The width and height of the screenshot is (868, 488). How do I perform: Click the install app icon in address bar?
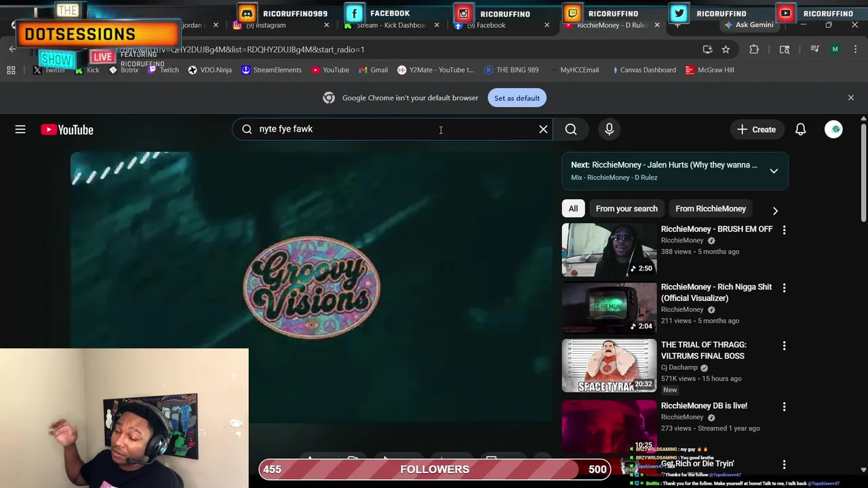707,49
